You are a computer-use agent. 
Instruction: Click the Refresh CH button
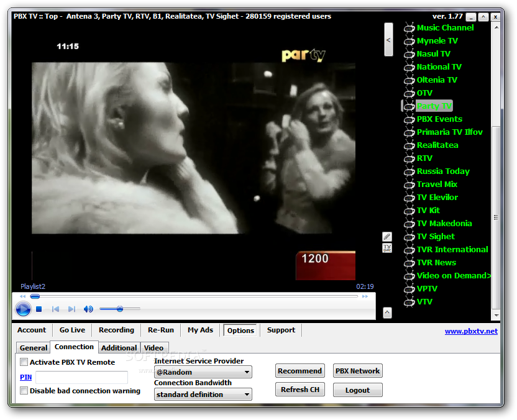(x=300, y=390)
